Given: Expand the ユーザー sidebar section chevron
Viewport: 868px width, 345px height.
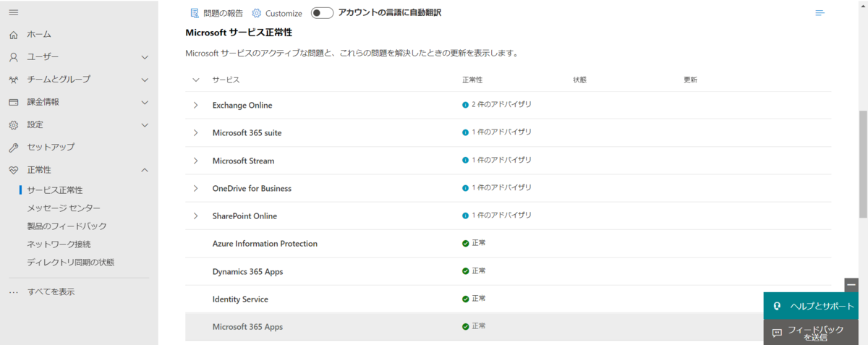Looking at the screenshot, I should tap(145, 57).
